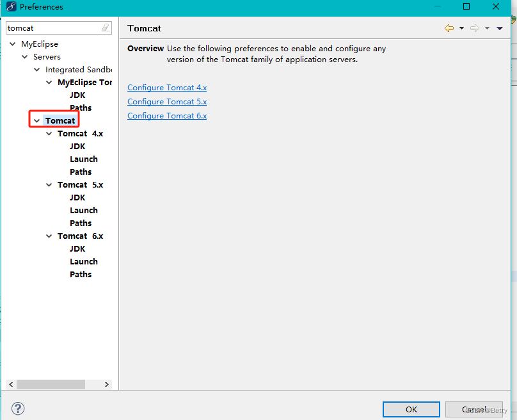Select Paths under Tomcat 5.x
Image resolution: width=517 pixels, height=420 pixels.
point(81,223)
